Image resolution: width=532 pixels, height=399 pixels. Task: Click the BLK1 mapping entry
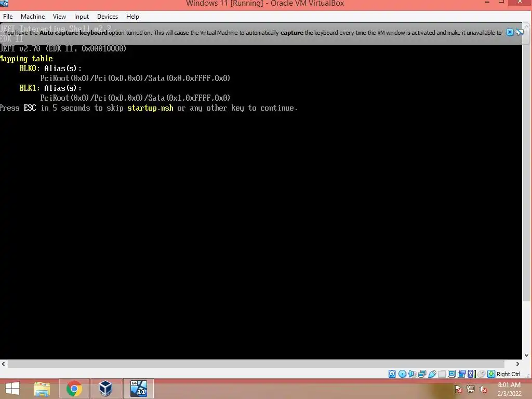click(x=50, y=88)
